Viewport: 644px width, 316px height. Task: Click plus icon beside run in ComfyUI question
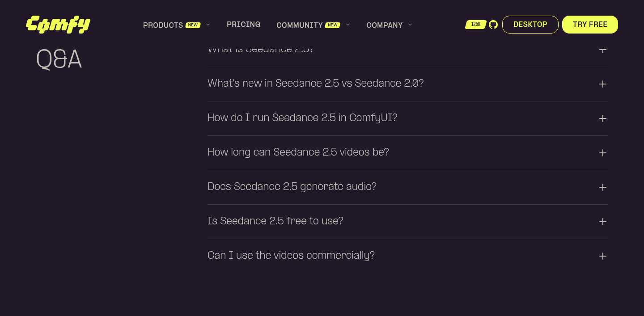click(603, 118)
